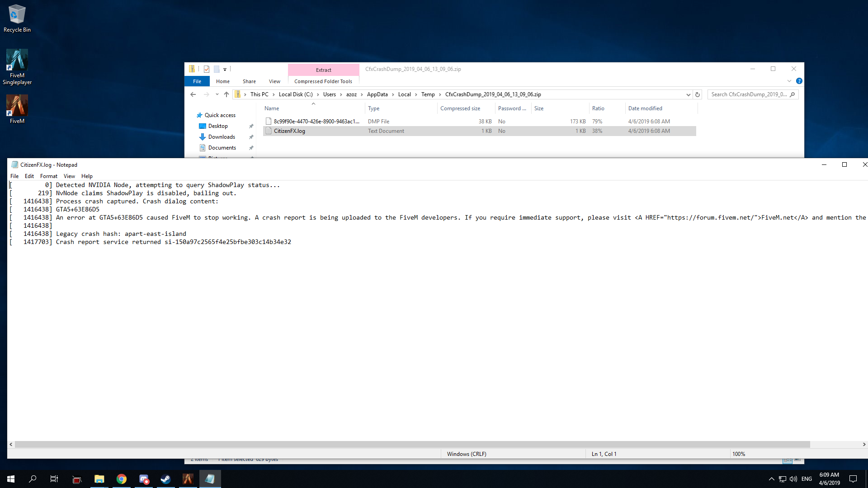Open Steam from the taskbar

pos(165,479)
